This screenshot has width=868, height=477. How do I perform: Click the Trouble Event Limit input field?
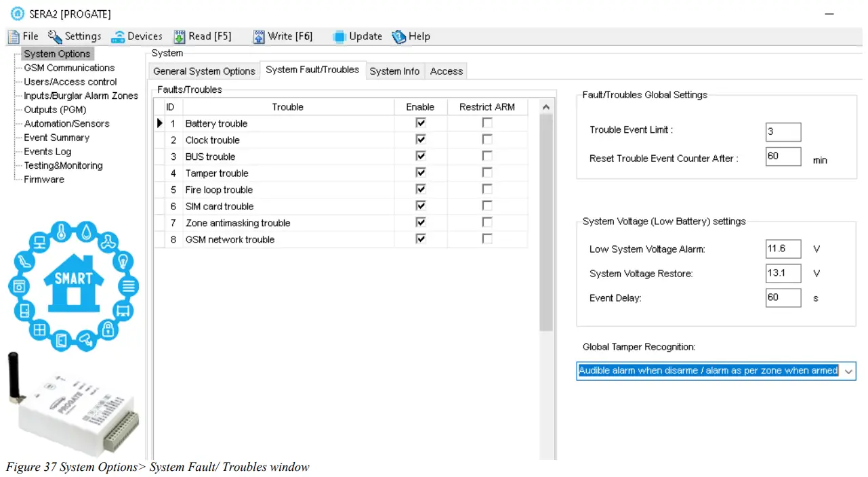point(783,131)
